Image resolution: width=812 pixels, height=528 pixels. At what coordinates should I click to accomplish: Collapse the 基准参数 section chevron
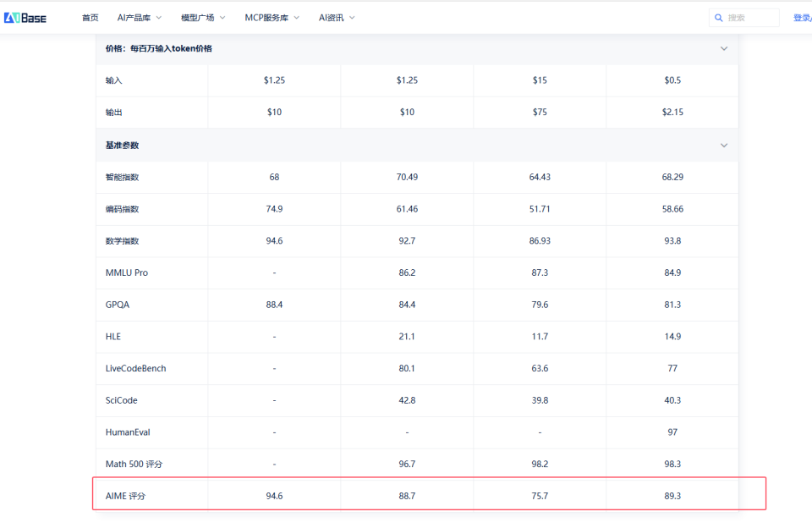[724, 146]
